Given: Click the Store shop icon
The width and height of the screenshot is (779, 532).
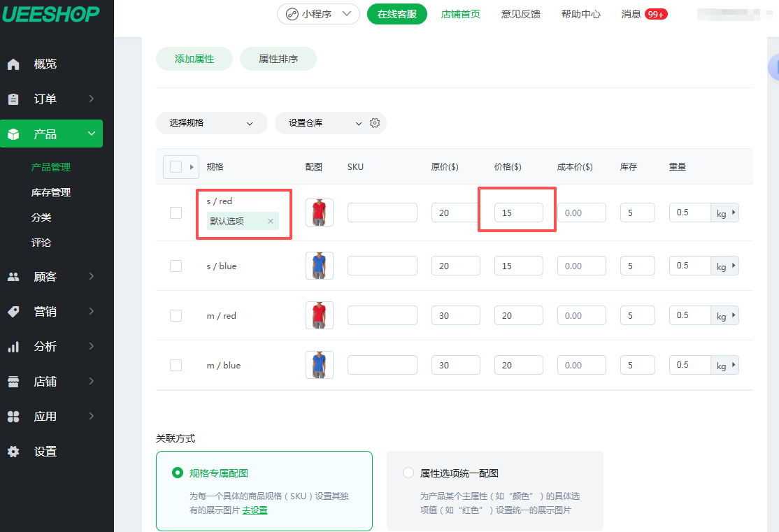Looking at the screenshot, I should tap(13, 382).
